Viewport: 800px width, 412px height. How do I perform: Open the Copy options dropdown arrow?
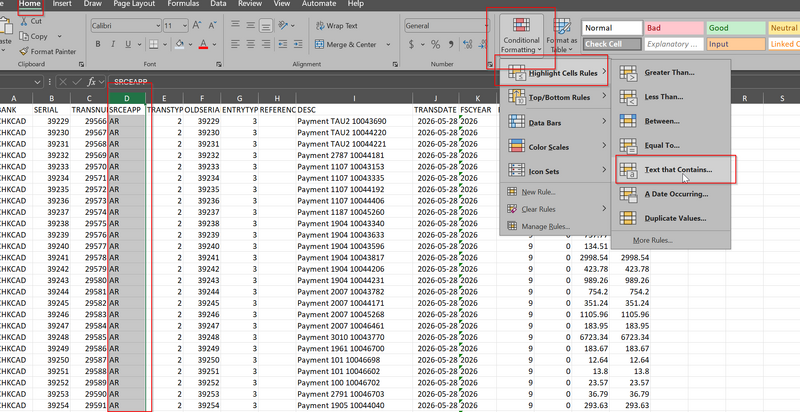[x=59, y=36]
